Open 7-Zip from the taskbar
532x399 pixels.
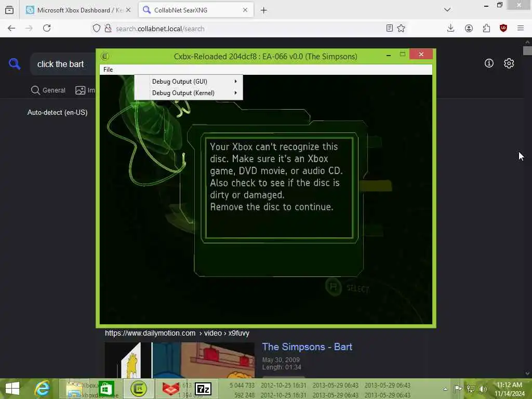[x=203, y=389]
